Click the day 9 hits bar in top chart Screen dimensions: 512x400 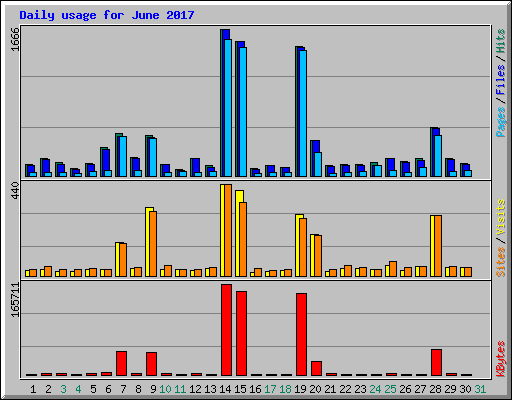[x=146, y=156]
